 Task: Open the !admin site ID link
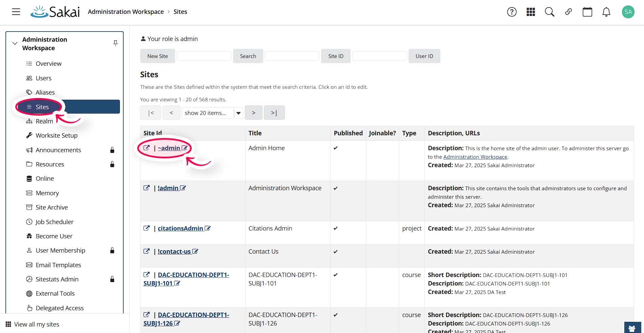(x=168, y=188)
